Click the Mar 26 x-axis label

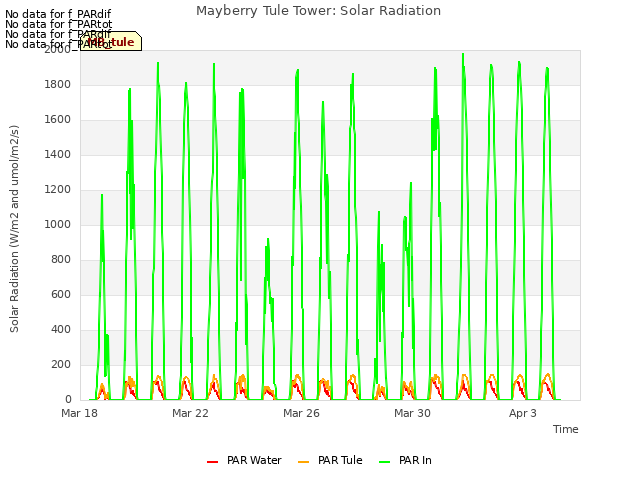(301, 413)
